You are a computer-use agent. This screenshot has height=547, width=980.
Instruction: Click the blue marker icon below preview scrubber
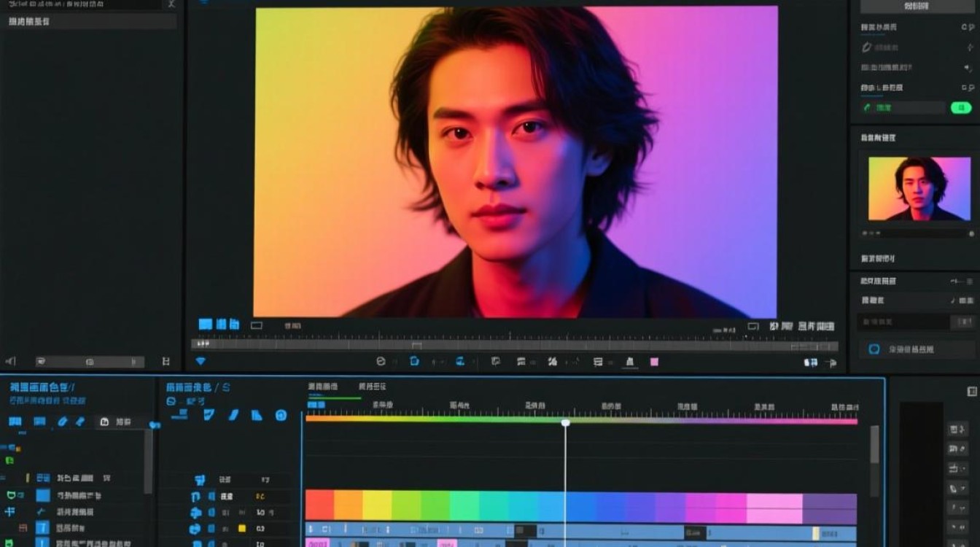click(x=414, y=361)
